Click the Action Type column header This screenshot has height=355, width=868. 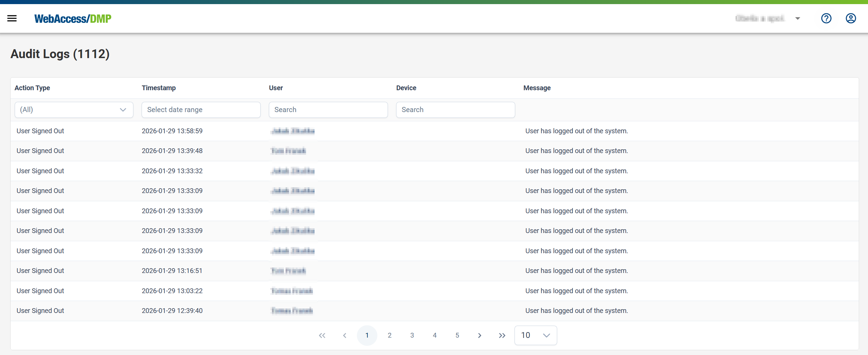pyautogui.click(x=32, y=88)
